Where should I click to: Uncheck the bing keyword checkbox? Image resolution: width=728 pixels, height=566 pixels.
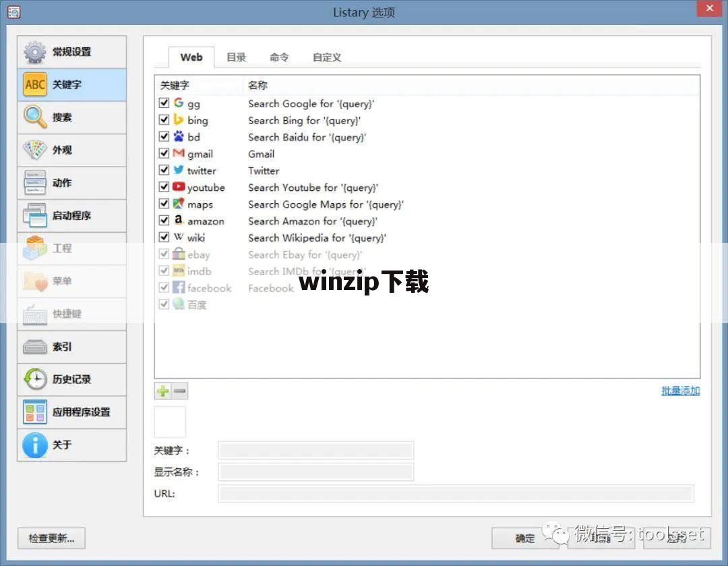164,119
